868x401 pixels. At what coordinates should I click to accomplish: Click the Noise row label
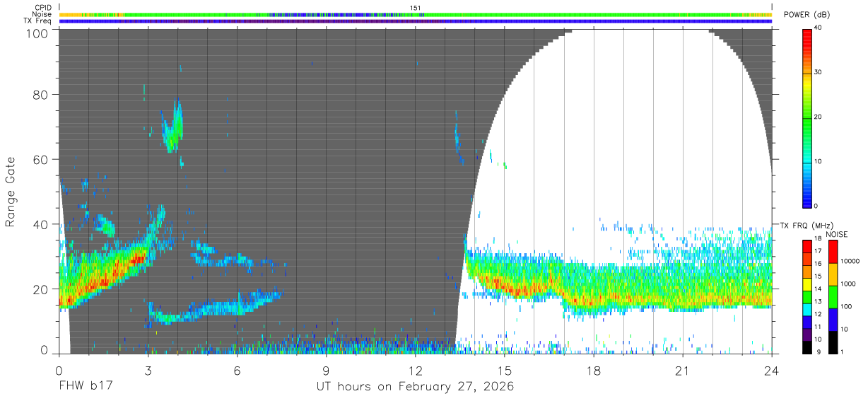coord(42,14)
